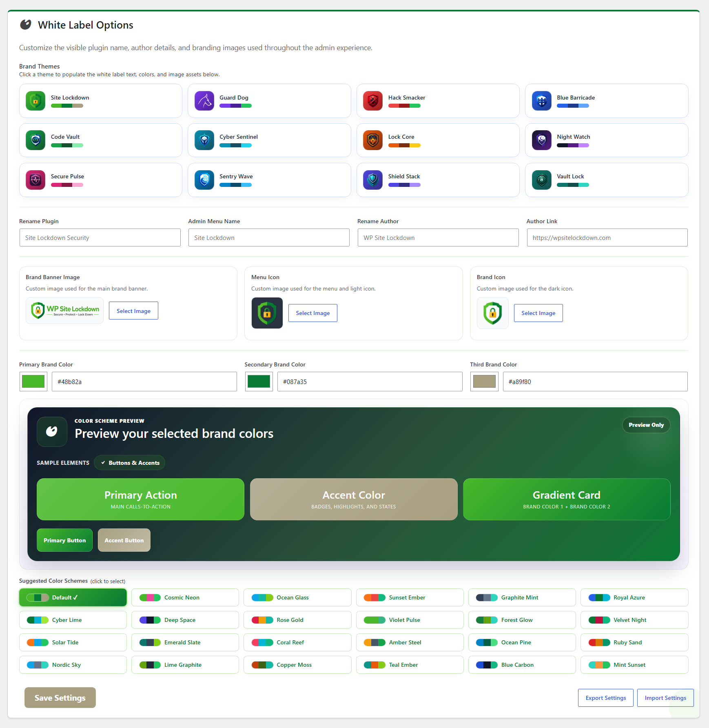Choose the Violet Pulse scheme
The height and width of the screenshot is (728, 709).
click(410, 620)
